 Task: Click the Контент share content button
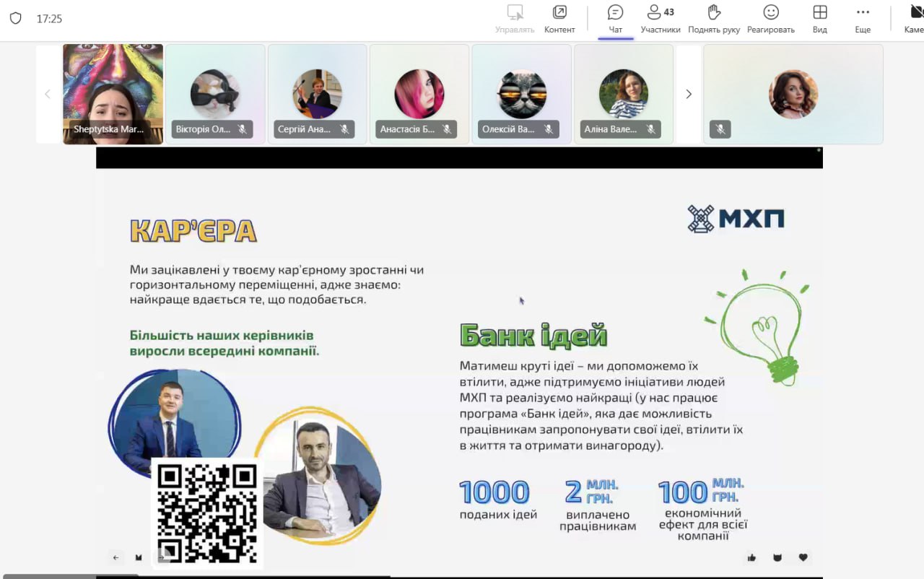pos(559,19)
